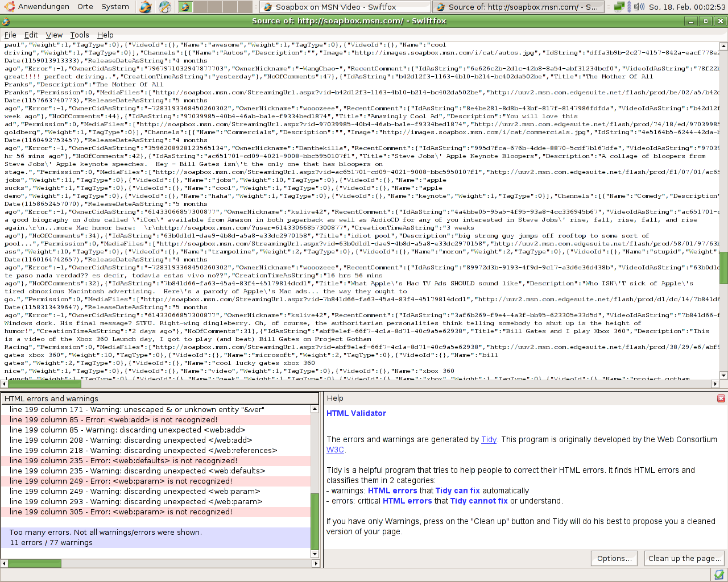Select warning 'discarding unexpected </web:references>'
Image resolution: width=728 pixels, height=582 pixels.
[156, 451]
